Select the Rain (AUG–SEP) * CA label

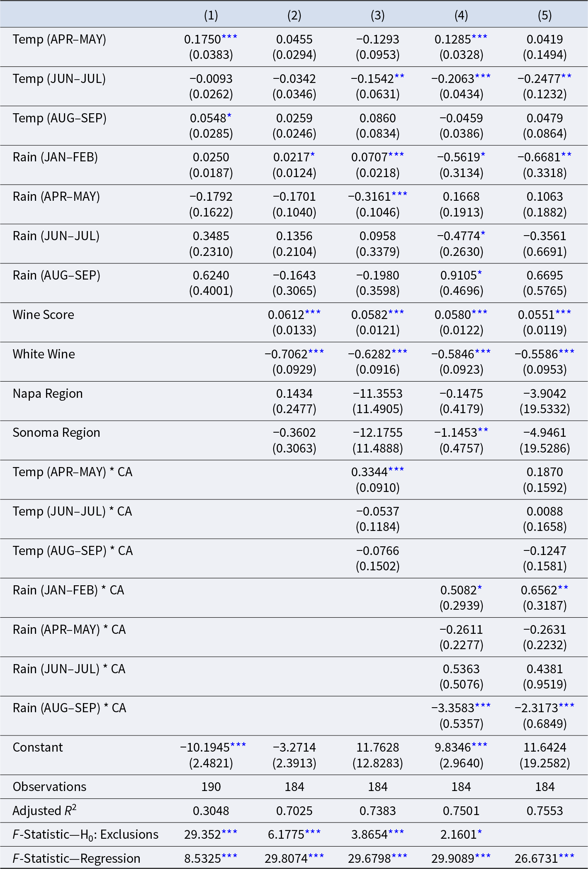(69, 708)
